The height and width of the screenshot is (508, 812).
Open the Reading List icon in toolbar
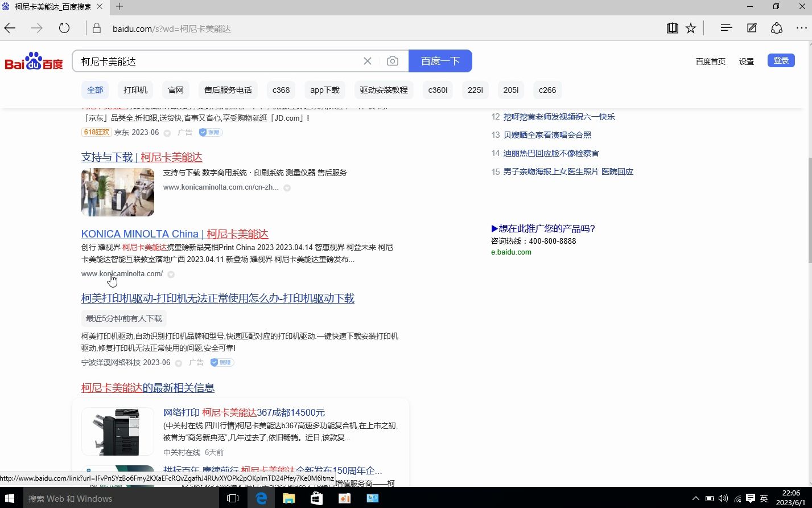672,27
